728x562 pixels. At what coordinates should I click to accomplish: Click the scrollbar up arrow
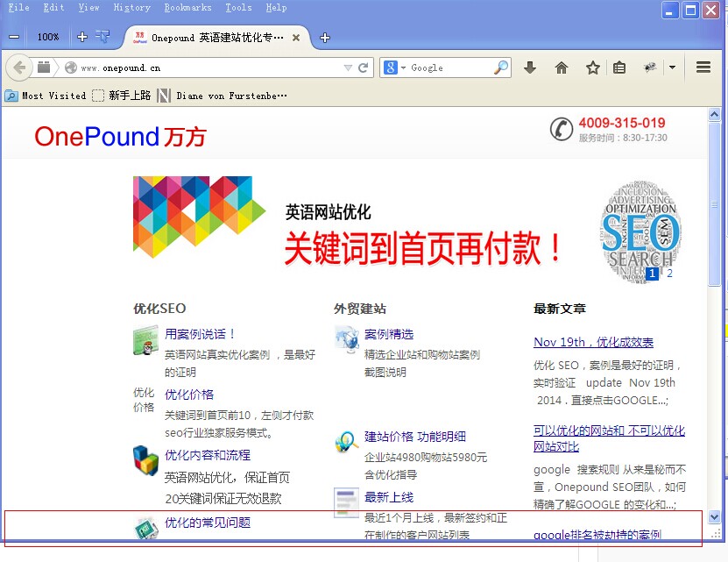pos(714,114)
